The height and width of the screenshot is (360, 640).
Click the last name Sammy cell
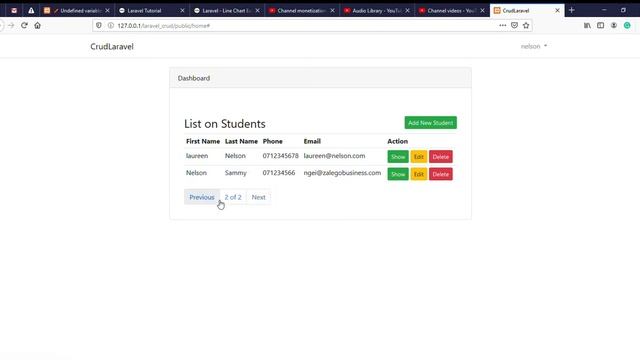[x=236, y=173]
